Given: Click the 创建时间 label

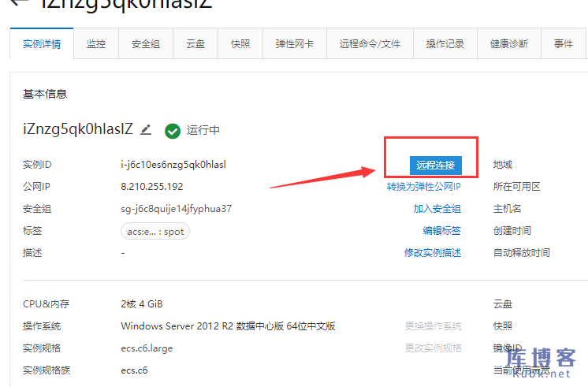Looking at the screenshot, I should 512,230.
